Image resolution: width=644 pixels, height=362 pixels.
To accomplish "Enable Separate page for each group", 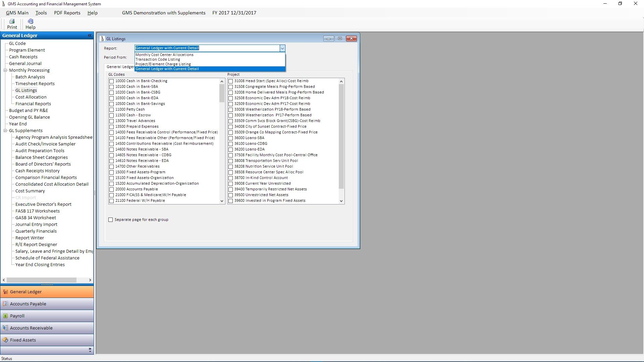I will click(111, 220).
